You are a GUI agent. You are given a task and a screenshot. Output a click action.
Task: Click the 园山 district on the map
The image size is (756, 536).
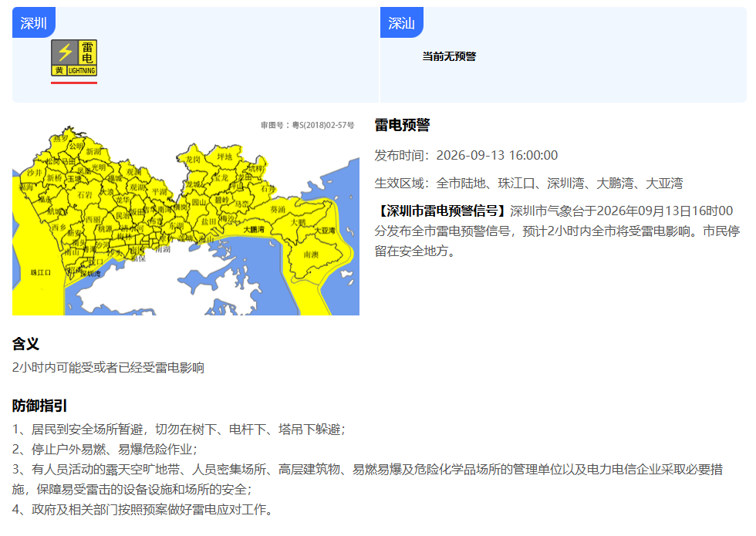(199, 202)
